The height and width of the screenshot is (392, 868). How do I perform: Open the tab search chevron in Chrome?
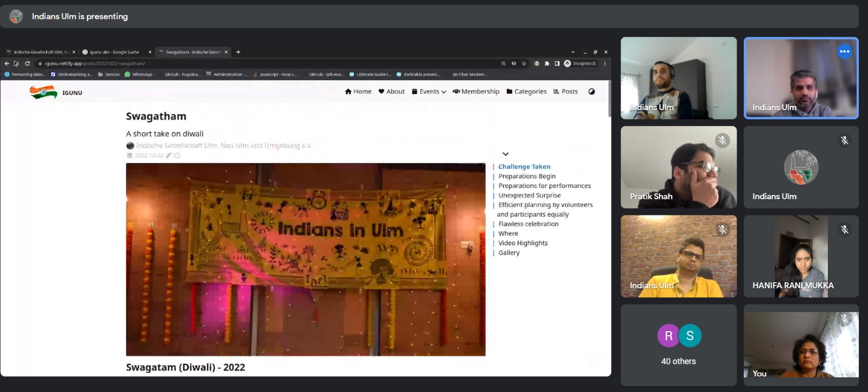click(573, 52)
